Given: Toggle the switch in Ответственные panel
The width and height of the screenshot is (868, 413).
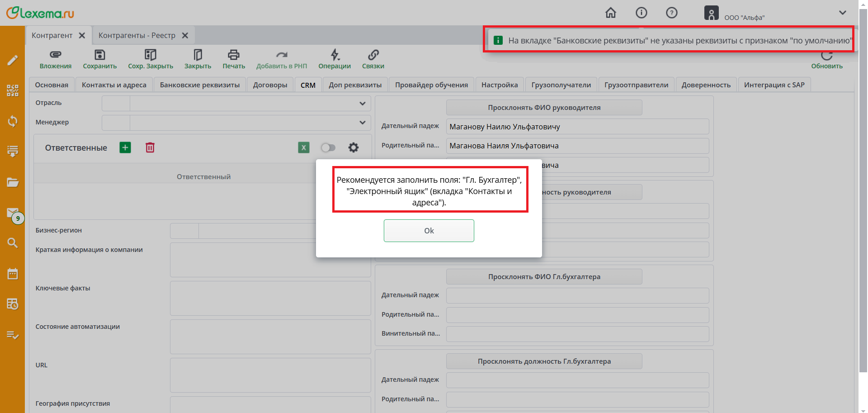Looking at the screenshot, I should 328,147.
